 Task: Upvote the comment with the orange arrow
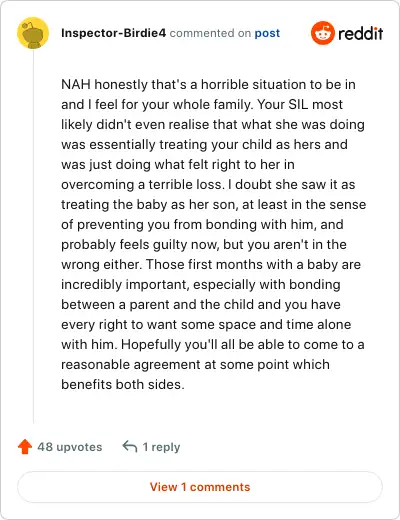pos(25,447)
